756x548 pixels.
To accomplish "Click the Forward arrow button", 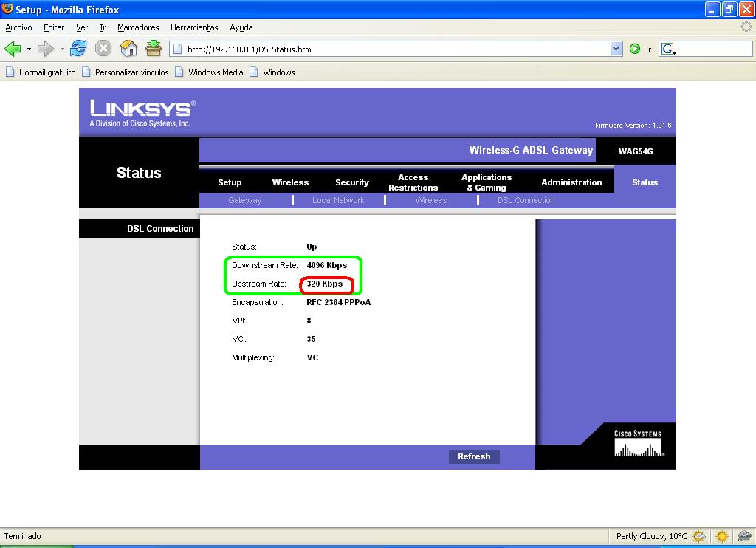I will click(x=45, y=49).
